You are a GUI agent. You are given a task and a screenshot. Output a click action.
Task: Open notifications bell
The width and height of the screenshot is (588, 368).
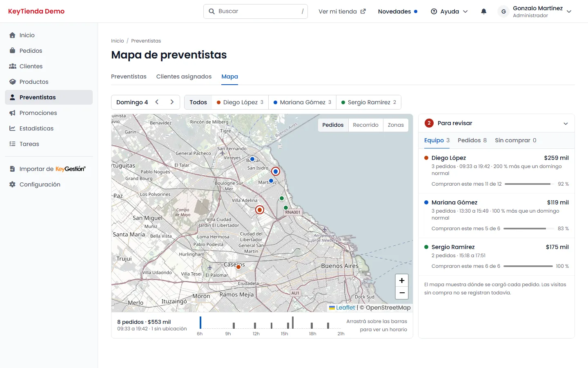click(x=483, y=11)
